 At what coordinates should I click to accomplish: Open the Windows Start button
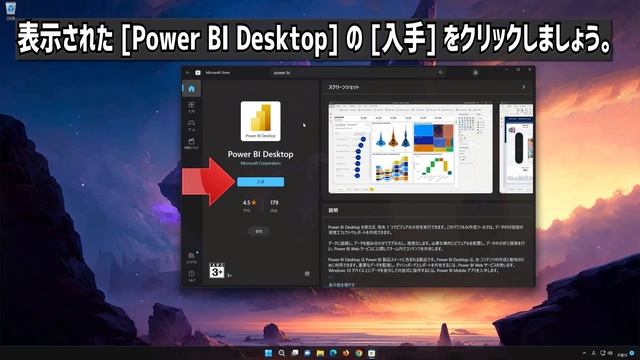(x=268, y=353)
